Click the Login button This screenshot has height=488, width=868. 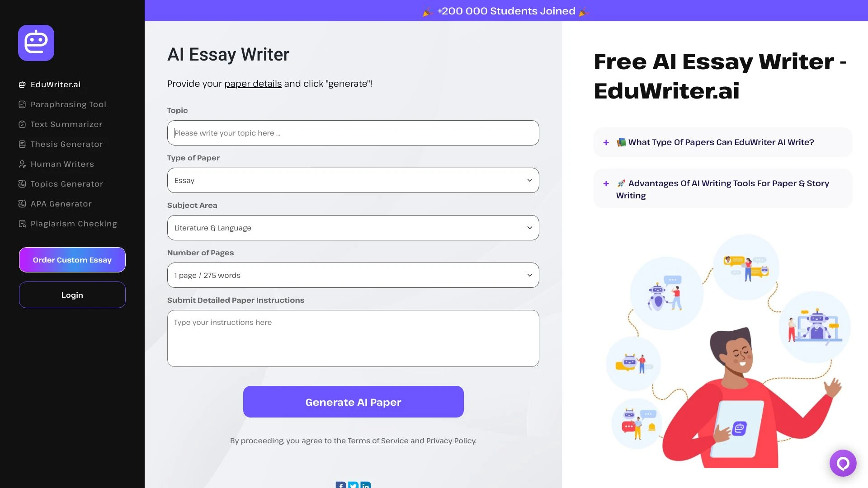tap(72, 294)
